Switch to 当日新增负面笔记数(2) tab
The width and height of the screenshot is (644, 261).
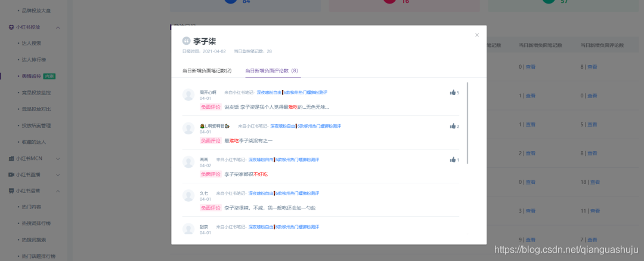[207, 70]
